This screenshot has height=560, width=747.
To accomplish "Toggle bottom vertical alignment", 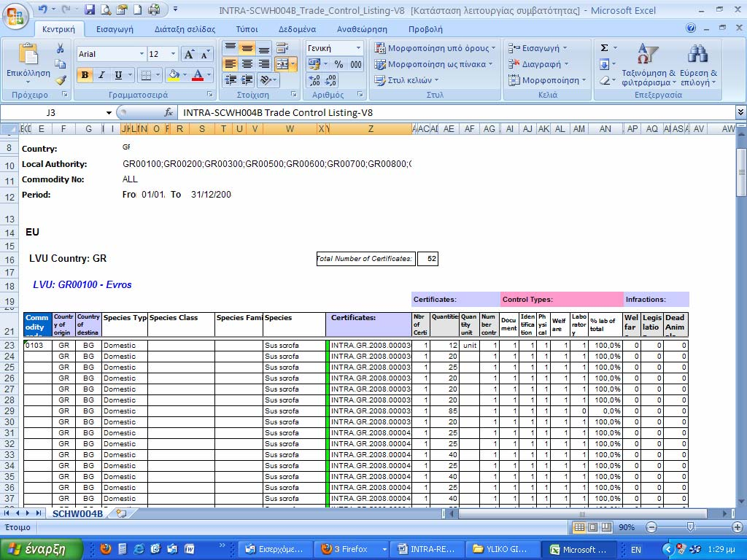I will pos(264,48).
